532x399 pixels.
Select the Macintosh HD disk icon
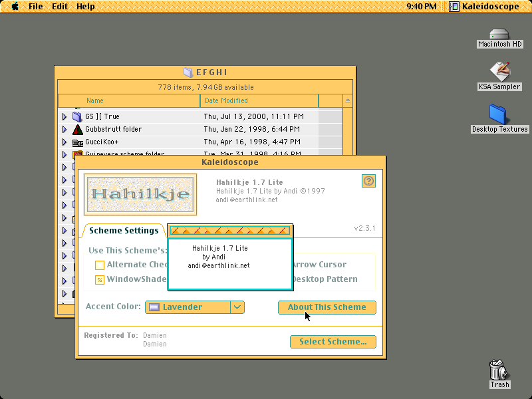499,35
